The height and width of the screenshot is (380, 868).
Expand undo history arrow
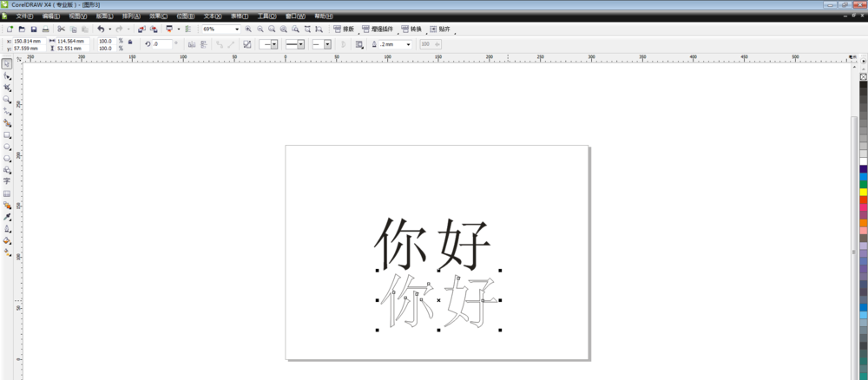pos(109,29)
